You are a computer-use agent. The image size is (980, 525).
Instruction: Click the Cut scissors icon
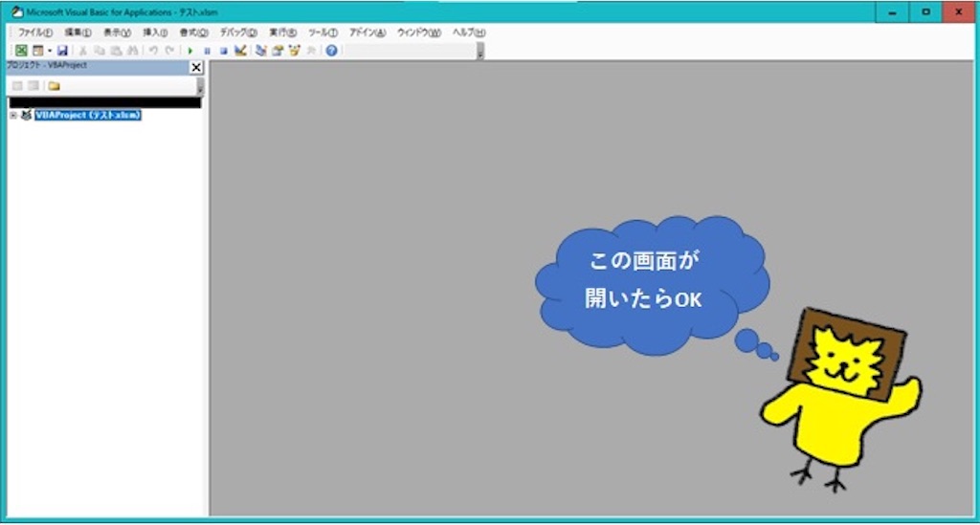pyautogui.click(x=82, y=51)
